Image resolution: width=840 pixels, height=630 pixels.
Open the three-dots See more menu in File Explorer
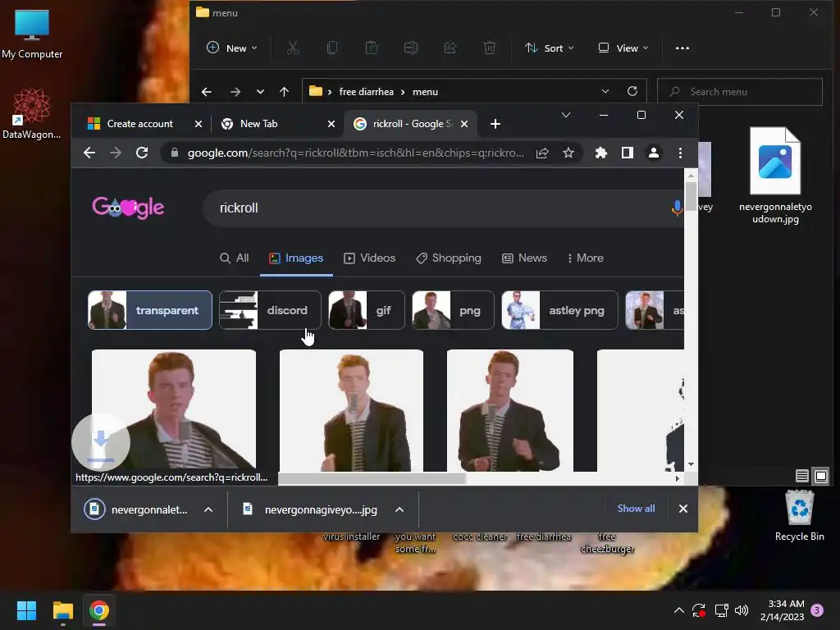coord(682,48)
